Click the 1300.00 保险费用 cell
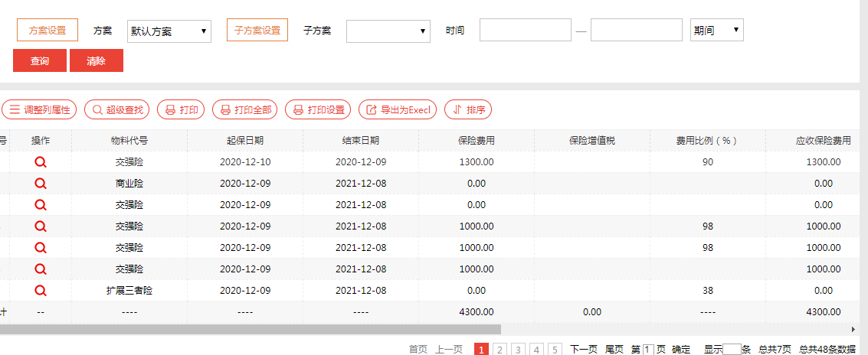The width and height of the screenshot is (868, 355). pos(477,162)
